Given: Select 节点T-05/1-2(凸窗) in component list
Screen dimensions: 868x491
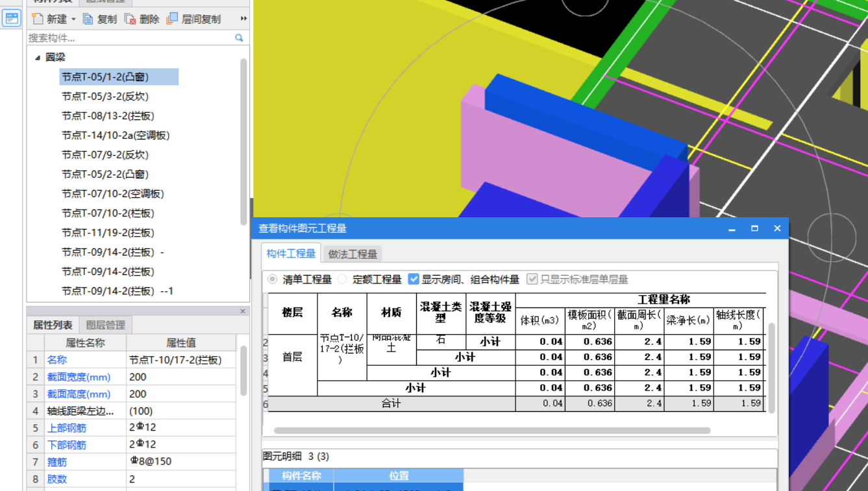Looking at the screenshot, I should [119, 77].
